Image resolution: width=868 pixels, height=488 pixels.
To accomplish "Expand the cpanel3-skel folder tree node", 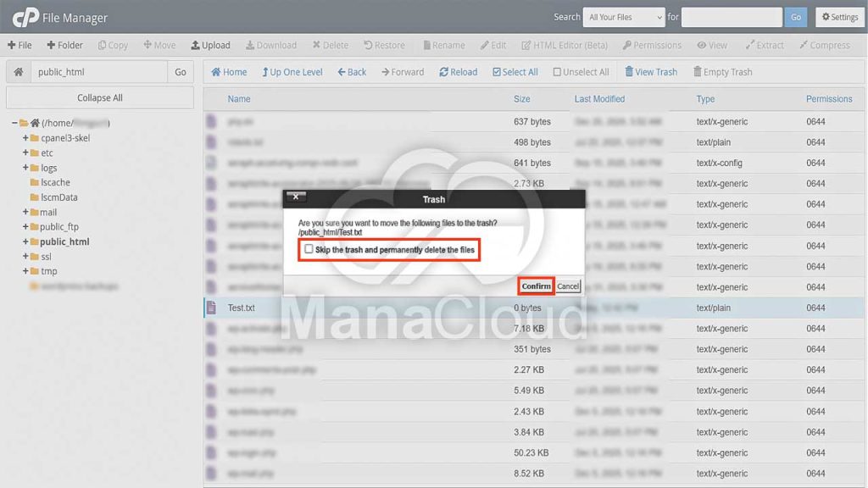I will [x=25, y=138].
